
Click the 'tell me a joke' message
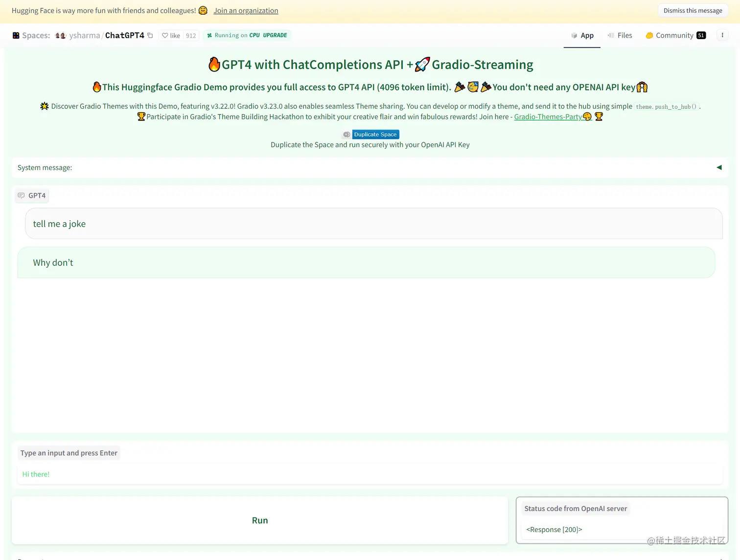374,224
